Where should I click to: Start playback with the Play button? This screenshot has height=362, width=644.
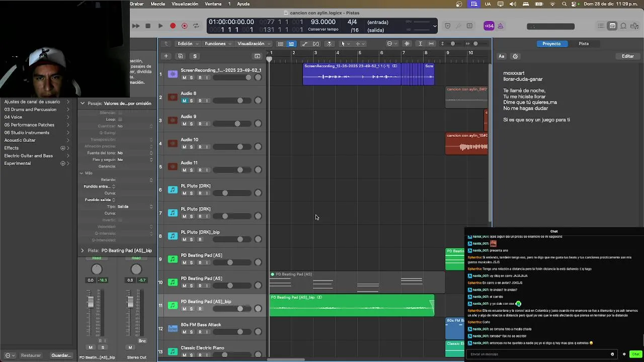[160, 26]
